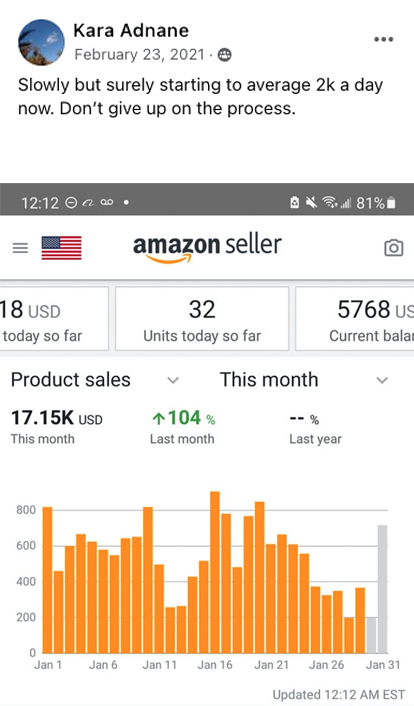The image size is (414, 706).
Task: Expand the This month period dropdown
Action: [x=304, y=380]
